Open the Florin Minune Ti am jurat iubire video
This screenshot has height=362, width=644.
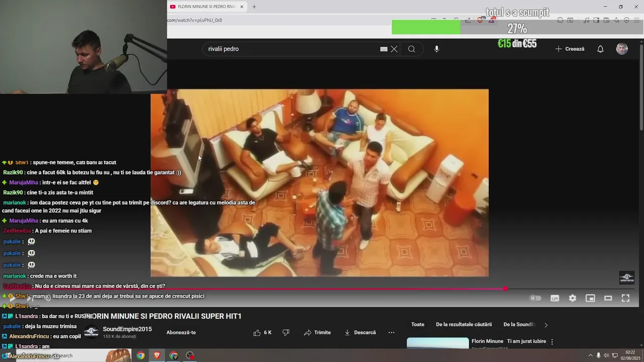[509, 341]
